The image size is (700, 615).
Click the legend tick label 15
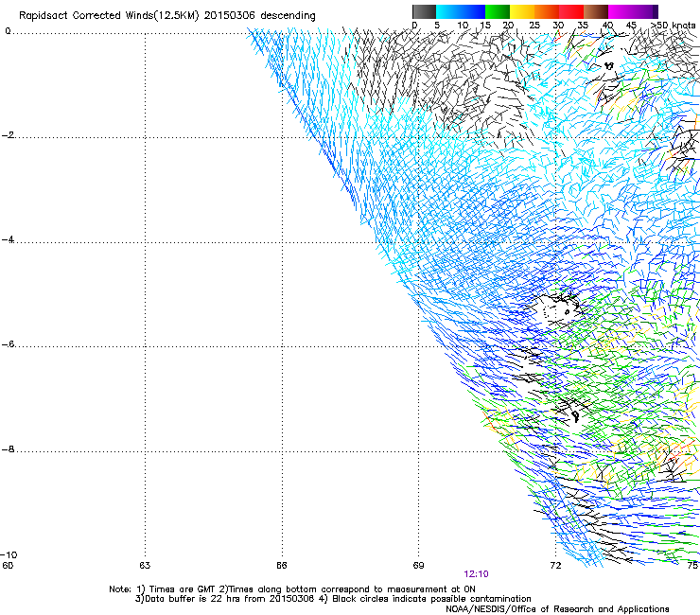(485, 26)
